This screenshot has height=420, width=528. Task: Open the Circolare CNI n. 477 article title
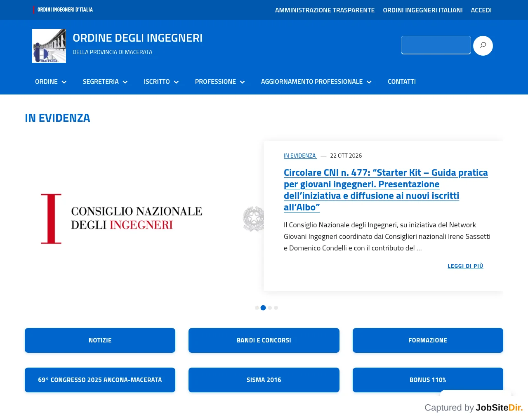pos(386,190)
